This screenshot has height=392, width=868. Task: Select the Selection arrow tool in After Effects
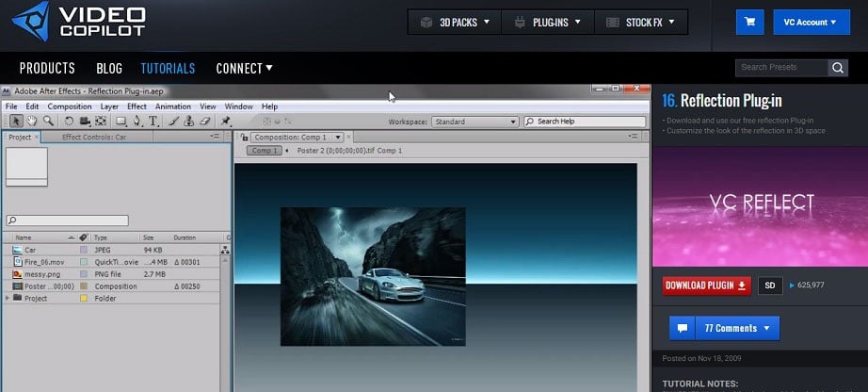point(17,121)
